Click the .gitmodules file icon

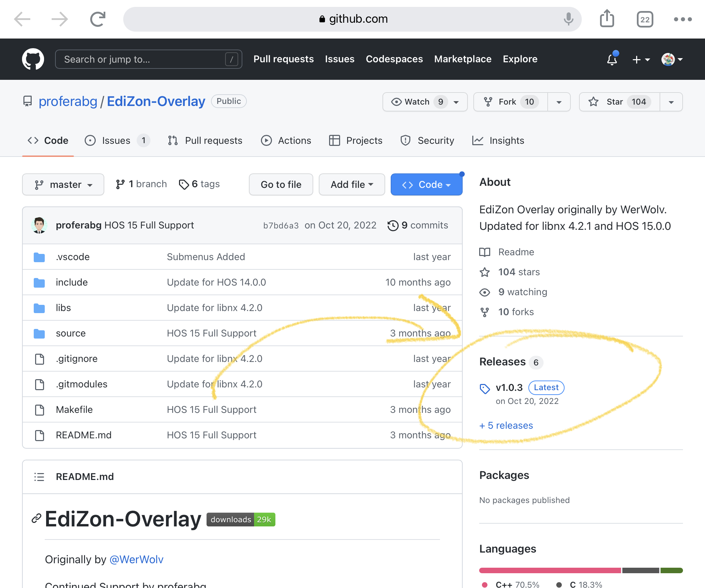point(40,384)
